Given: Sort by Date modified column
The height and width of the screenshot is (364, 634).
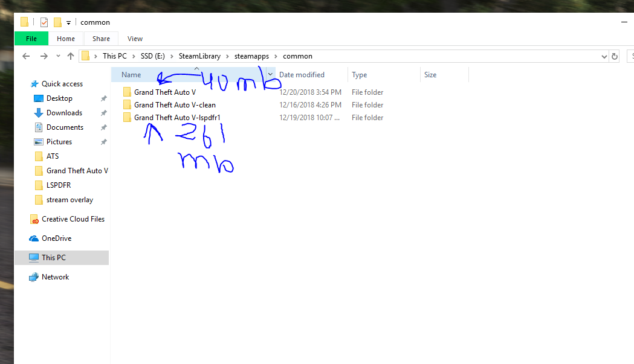Looking at the screenshot, I should click(x=302, y=75).
